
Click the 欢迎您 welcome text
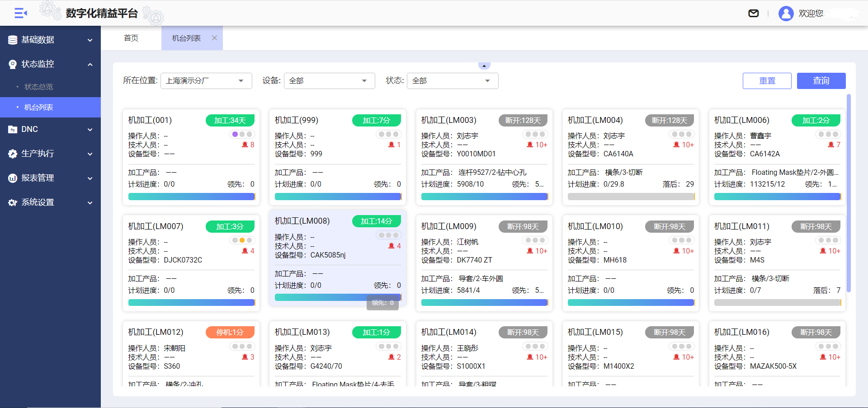point(811,14)
